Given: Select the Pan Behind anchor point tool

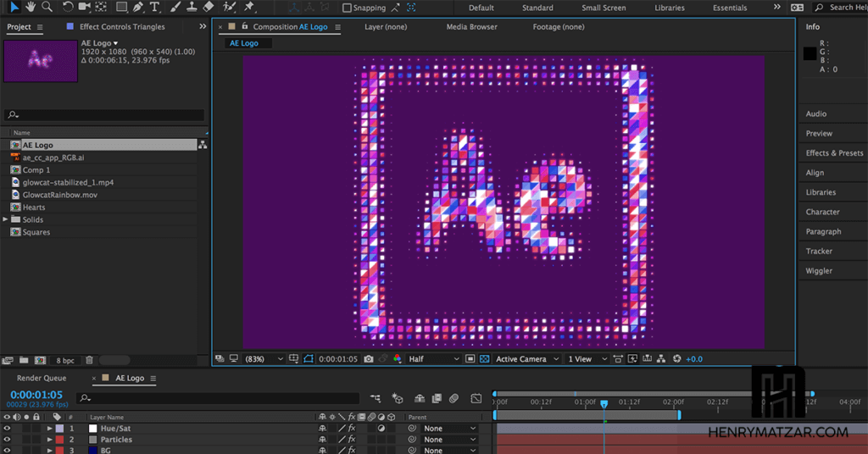Looking at the screenshot, I should point(101,7).
